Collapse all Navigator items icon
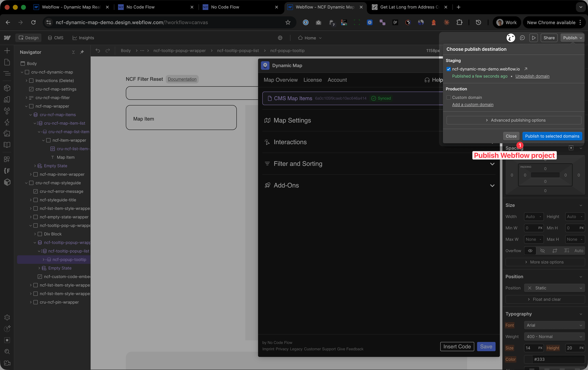 [x=73, y=52]
